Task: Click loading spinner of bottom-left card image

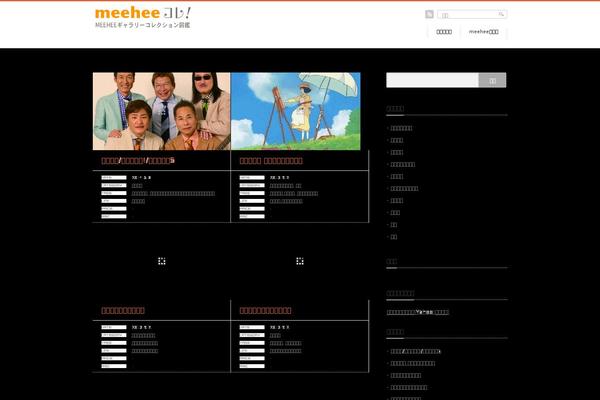Action: tap(161, 261)
